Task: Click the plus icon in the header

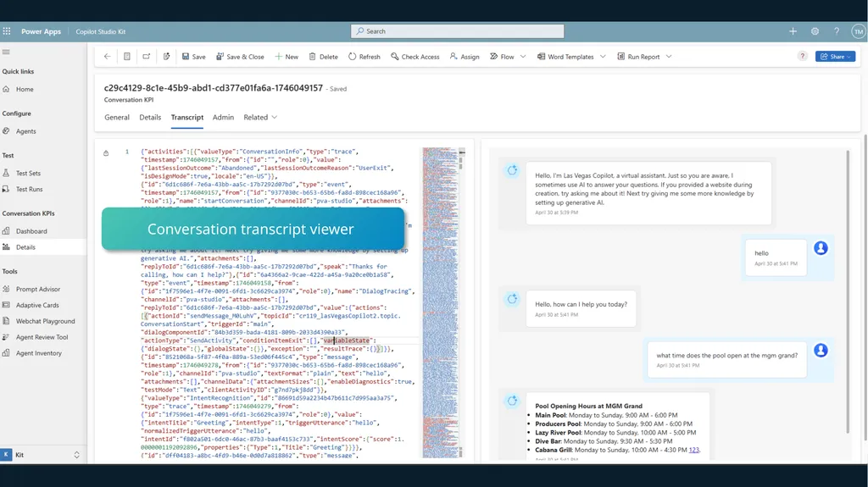Action: pyautogui.click(x=793, y=31)
